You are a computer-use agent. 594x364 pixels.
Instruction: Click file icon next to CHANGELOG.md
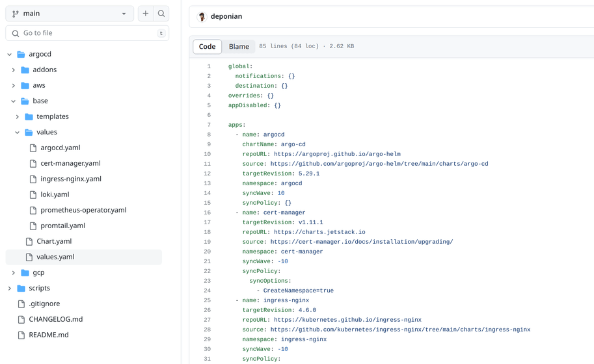[21, 319]
